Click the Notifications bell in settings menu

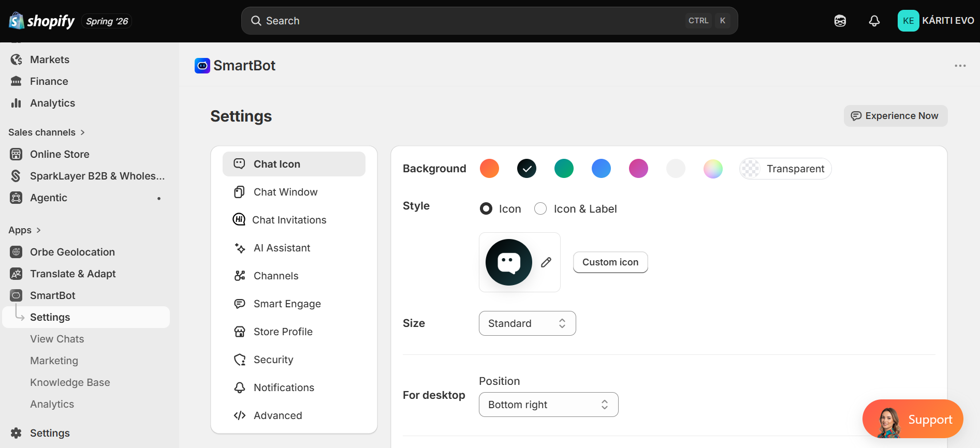[239, 387]
